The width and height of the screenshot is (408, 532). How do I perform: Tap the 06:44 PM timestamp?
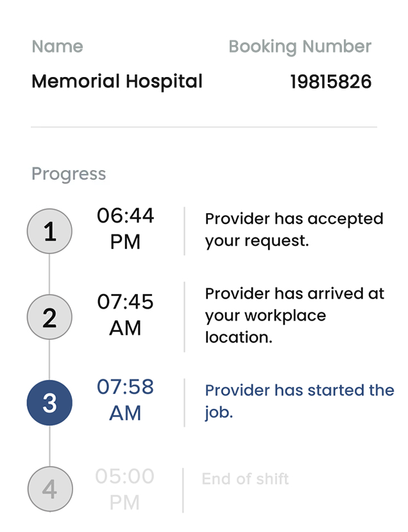coord(125,228)
